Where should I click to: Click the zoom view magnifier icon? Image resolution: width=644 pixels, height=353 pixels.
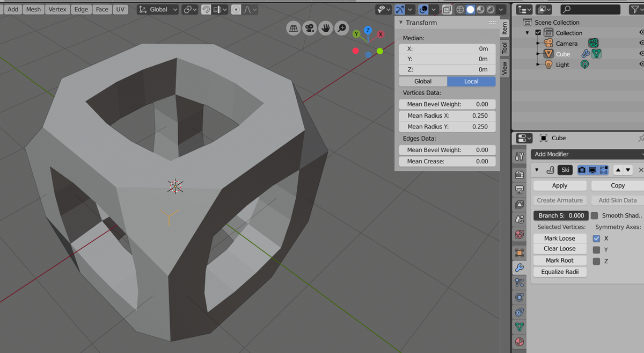tap(342, 28)
